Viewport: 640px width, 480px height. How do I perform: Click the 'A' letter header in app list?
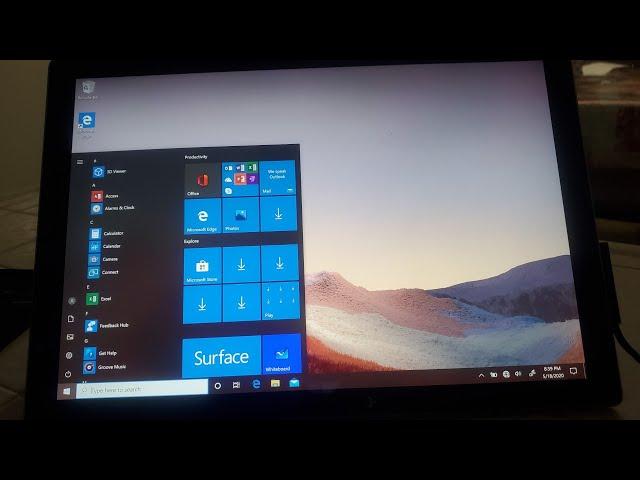pyautogui.click(x=93, y=186)
